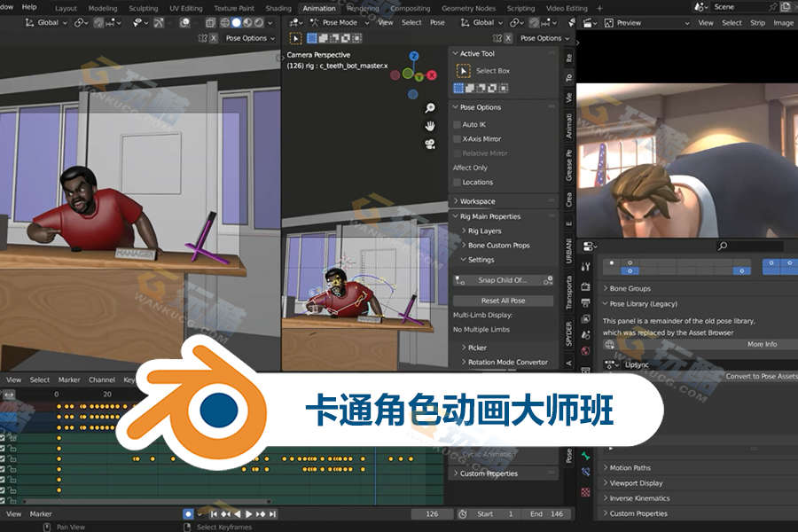The width and height of the screenshot is (798, 532).
Task: Click the Reset All Pose button
Action: pyautogui.click(x=503, y=301)
